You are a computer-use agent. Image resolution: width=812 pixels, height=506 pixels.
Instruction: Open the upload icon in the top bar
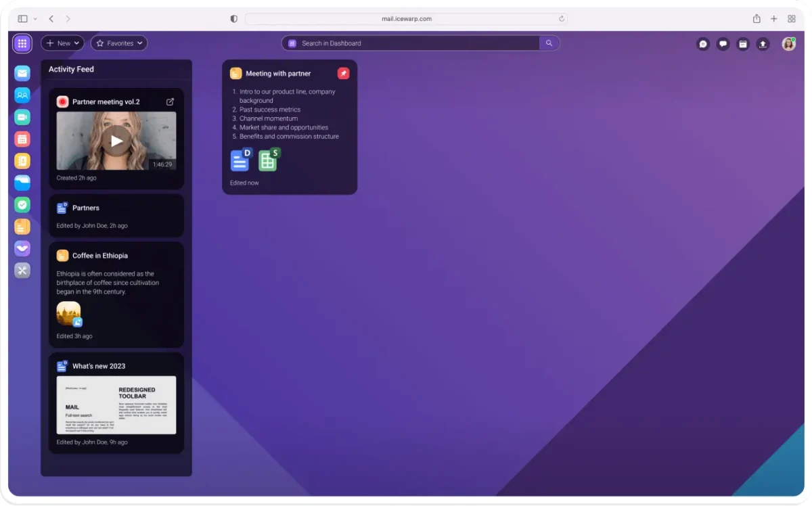tap(763, 43)
